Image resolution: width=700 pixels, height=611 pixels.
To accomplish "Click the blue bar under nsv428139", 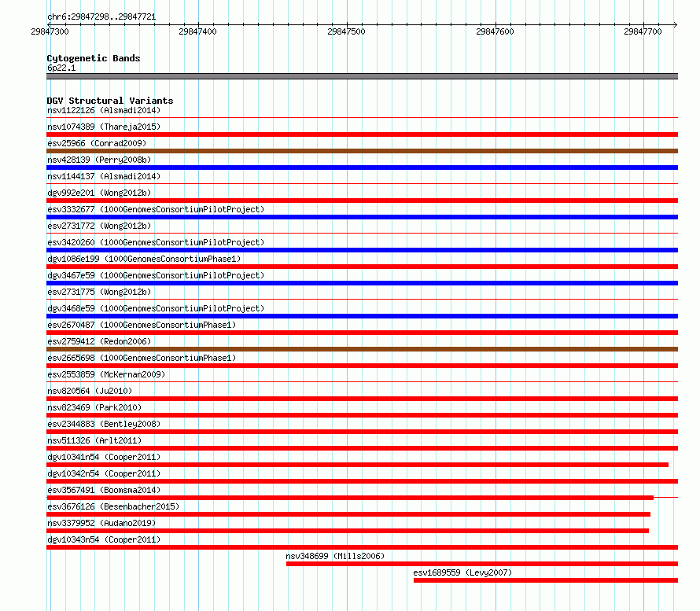I will (x=362, y=167).
